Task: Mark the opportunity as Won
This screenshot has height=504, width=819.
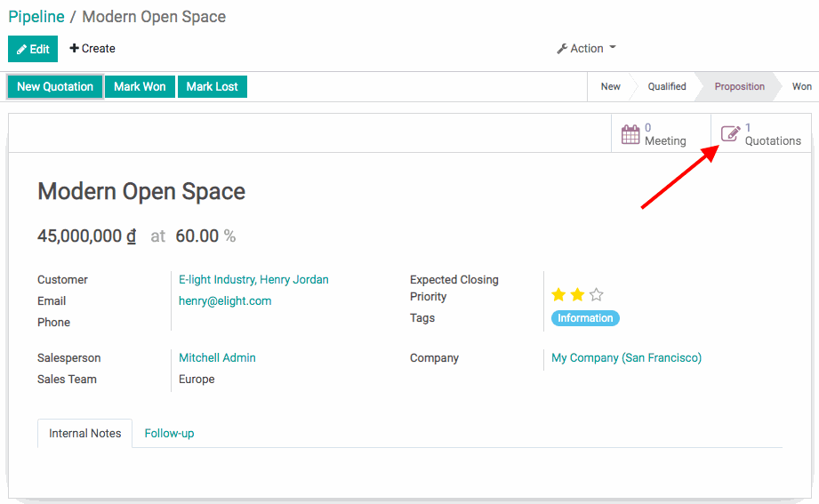Action: pyautogui.click(x=140, y=86)
